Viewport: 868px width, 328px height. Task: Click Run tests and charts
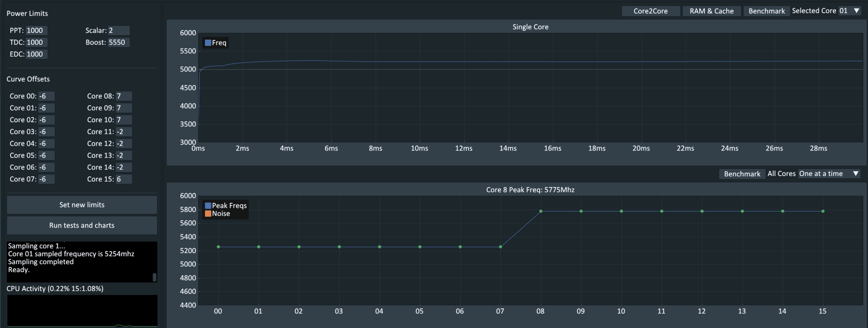(82, 225)
